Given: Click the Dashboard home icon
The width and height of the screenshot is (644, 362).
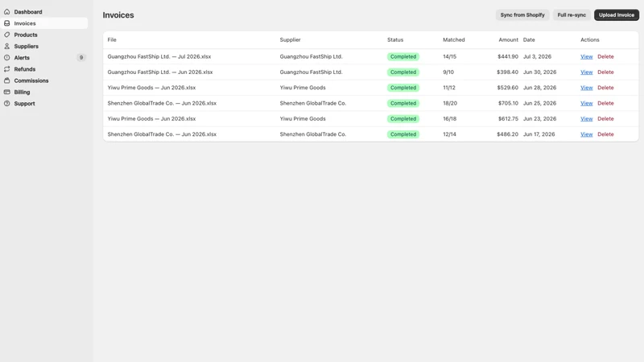Looking at the screenshot, I should (x=7, y=12).
